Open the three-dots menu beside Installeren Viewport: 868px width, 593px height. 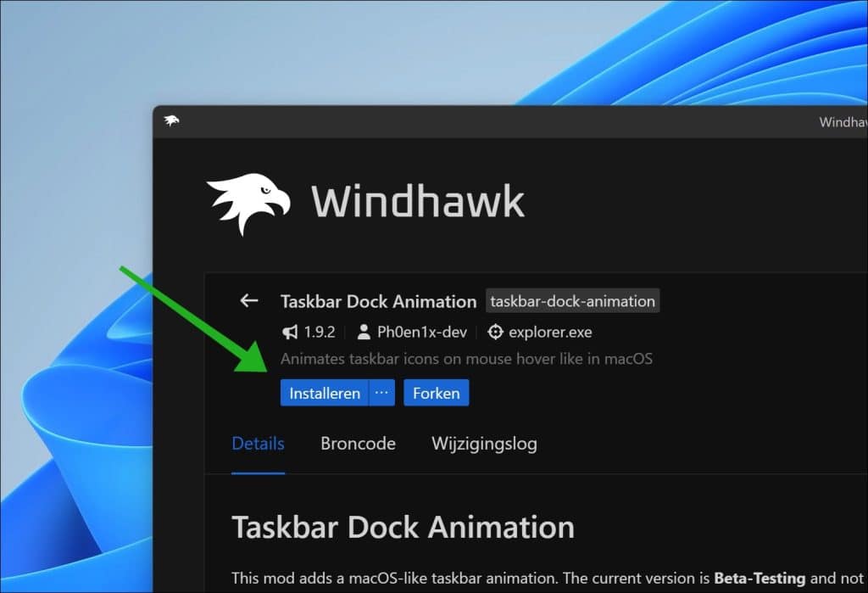tap(382, 393)
